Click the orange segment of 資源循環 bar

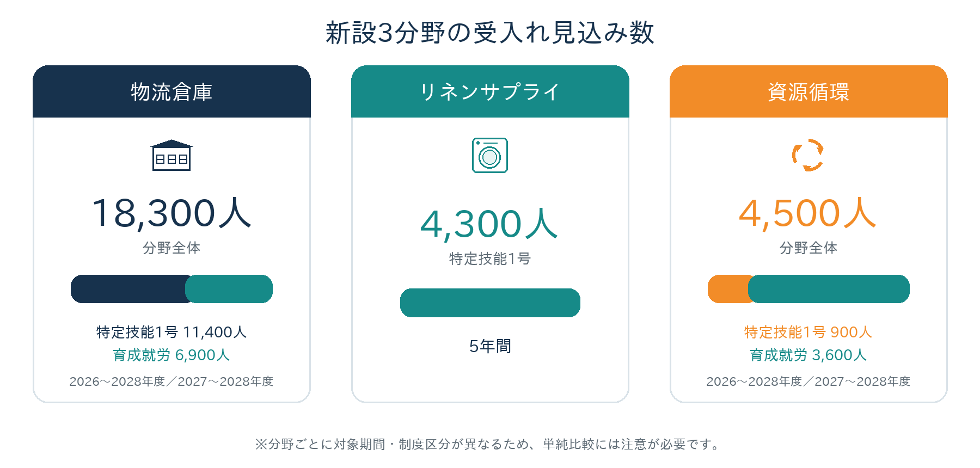(728, 289)
